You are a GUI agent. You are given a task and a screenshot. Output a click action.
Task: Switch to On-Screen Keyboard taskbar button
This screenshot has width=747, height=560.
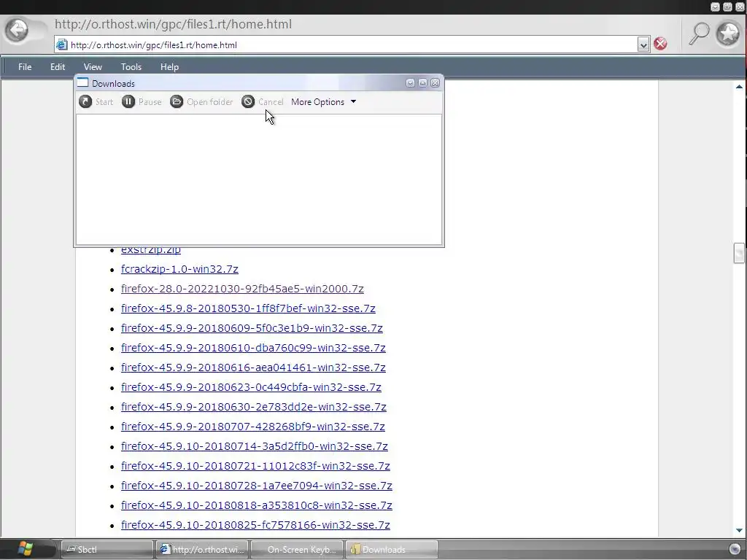point(297,550)
